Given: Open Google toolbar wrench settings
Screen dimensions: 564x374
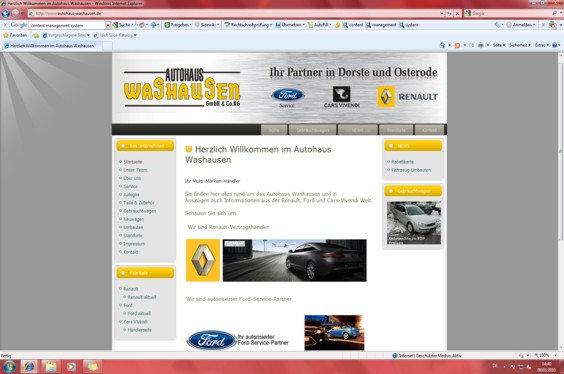Looking at the screenshot, I should 498,25.
